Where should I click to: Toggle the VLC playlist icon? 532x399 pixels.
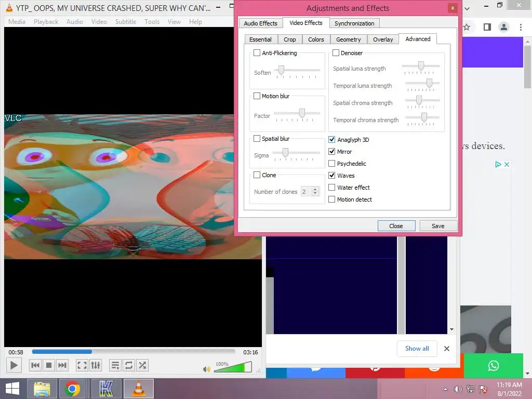click(x=115, y=365)
